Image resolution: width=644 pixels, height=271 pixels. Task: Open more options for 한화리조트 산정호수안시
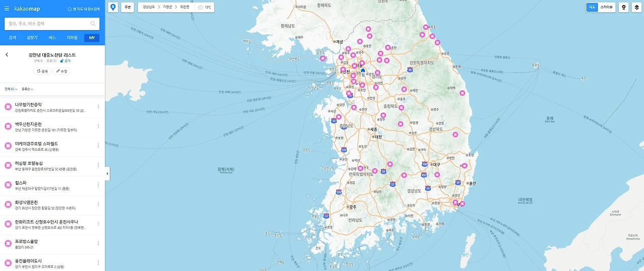coord(98,224)
